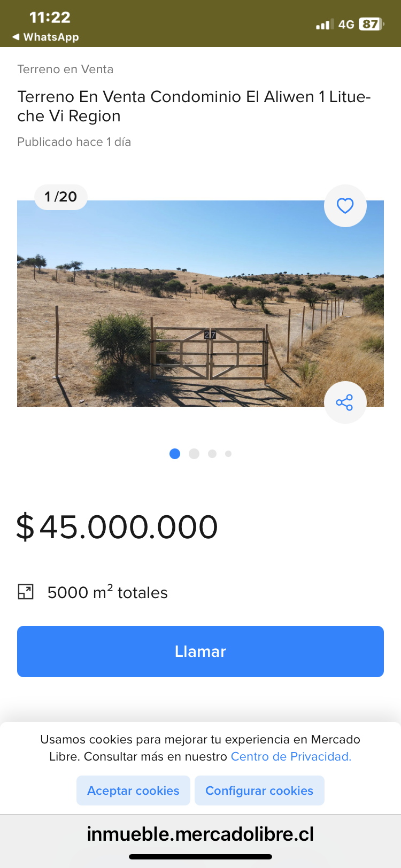Open Configurar cookies settings
401x868 pixels.
point(259,790)
